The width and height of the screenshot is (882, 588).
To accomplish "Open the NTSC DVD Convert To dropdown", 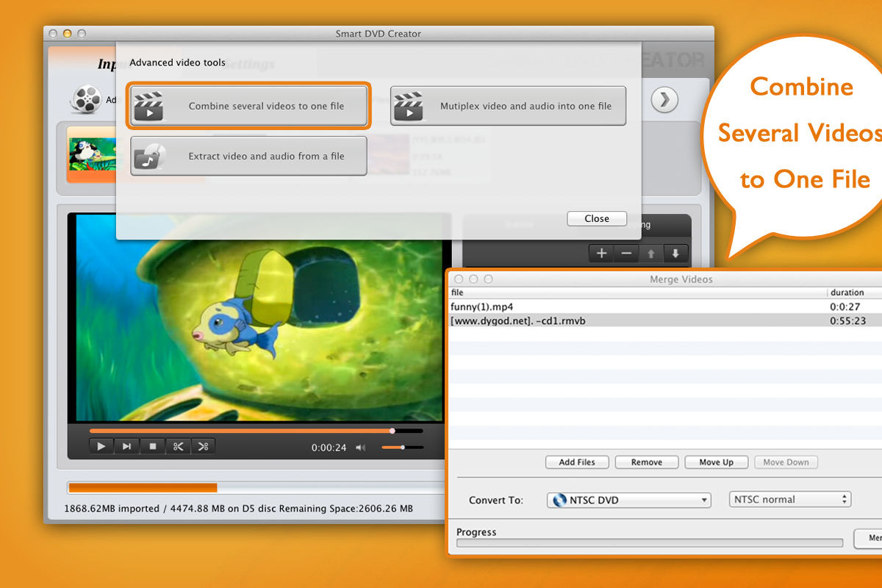I will click(629, 500).
